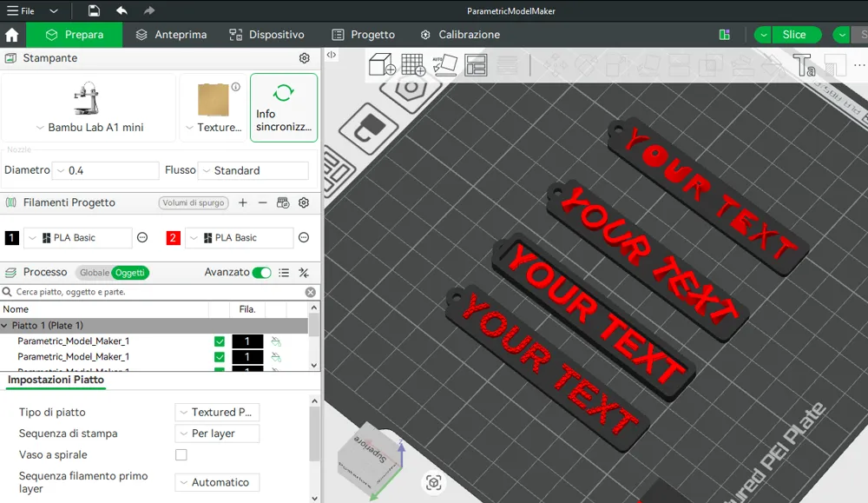
Task: Open the Tipo di piatto dropdown
Action: pyautogui.click(x=217, y=412)
